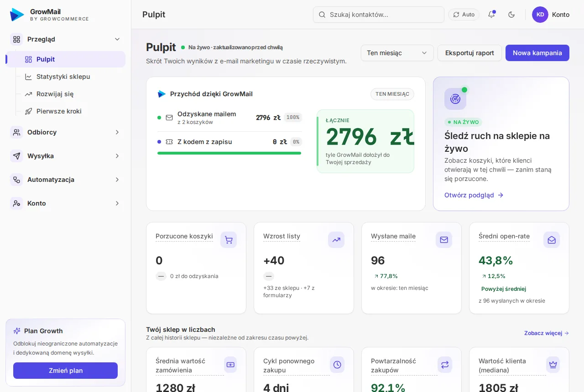Collapse the Przegląd section chevron
Viewport: 584px width, 392px height.
tap(117, 39)
